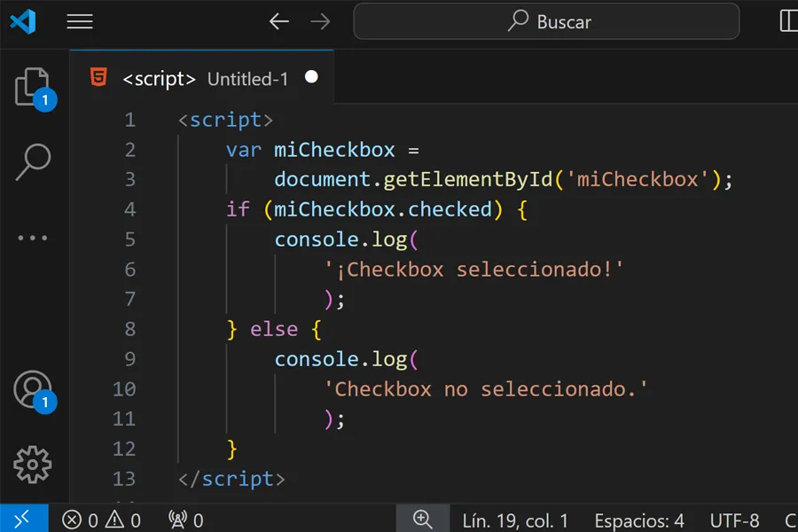Open the hamburger application menu

point(80,21)
